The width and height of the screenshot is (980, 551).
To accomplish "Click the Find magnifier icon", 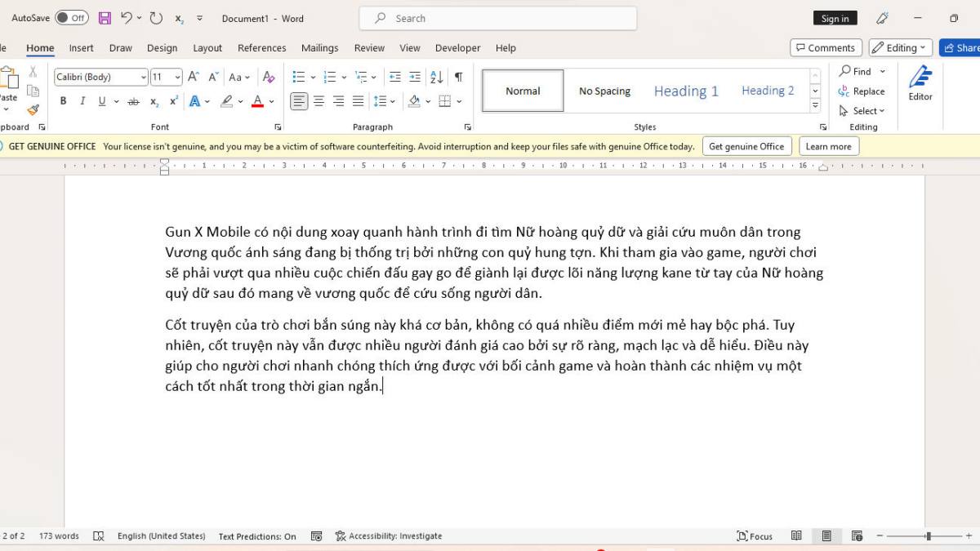I will tap(845, 71).
